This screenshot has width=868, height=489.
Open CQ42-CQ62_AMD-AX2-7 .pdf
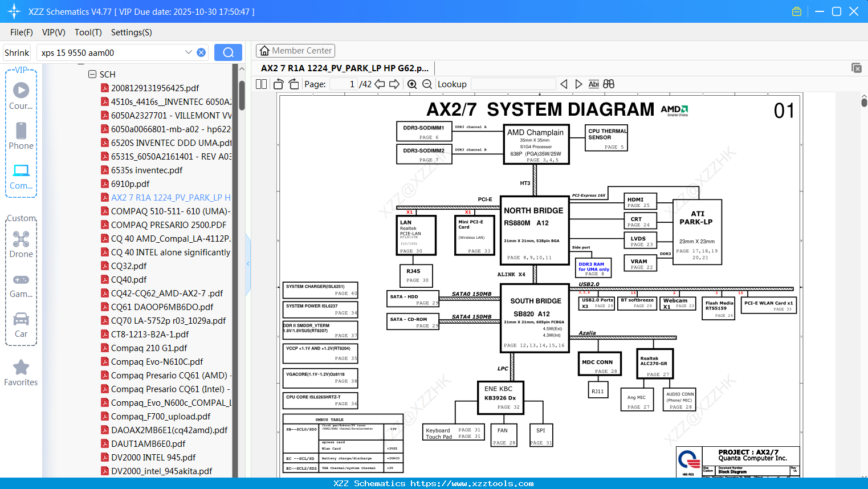(166, 293)
